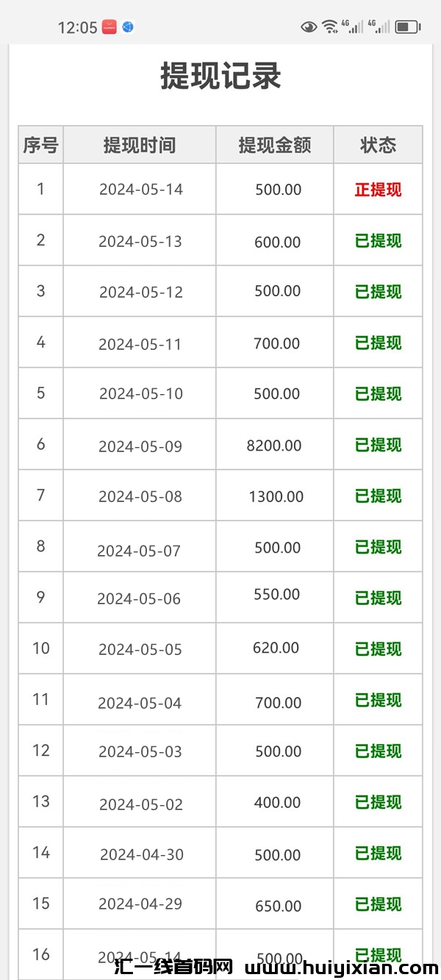Select the 2024-04-29 date cell
The image size is (441, 980).
tap(140, 904)
